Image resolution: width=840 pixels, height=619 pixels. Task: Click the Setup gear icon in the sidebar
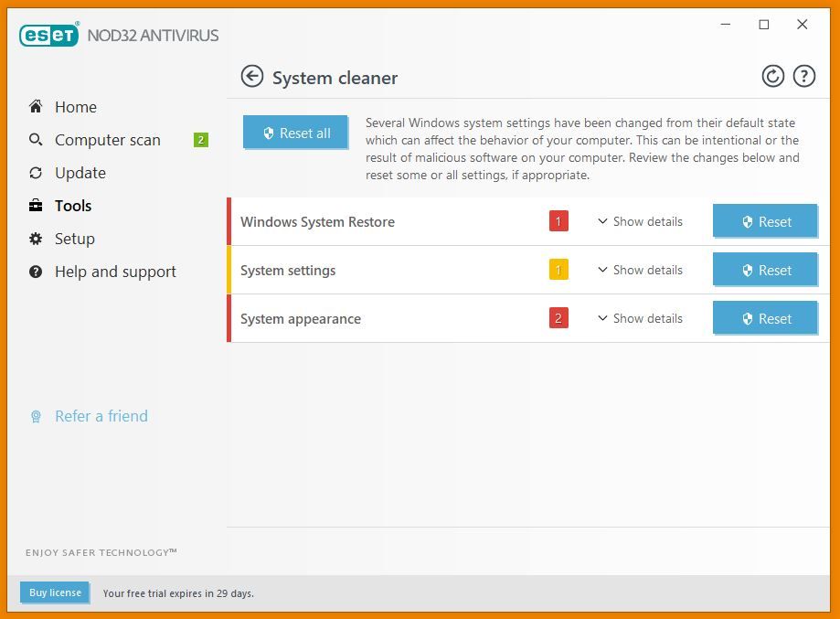coord(36,239)
